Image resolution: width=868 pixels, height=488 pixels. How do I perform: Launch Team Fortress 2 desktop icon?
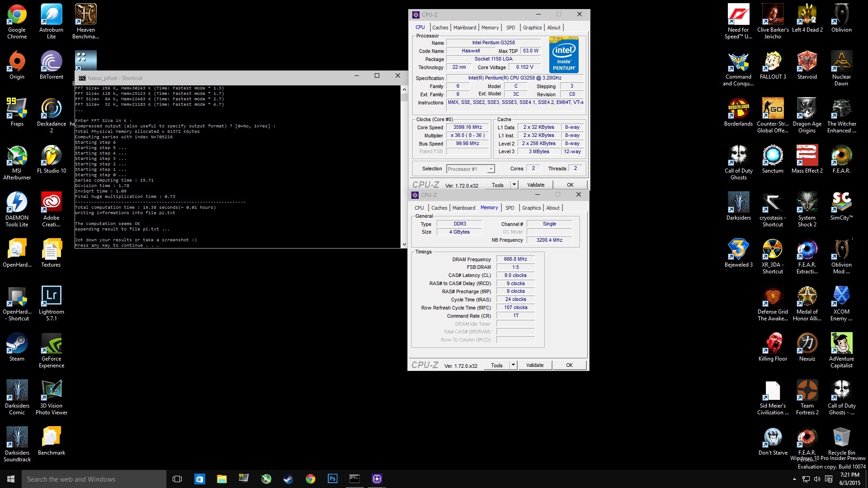807,397
